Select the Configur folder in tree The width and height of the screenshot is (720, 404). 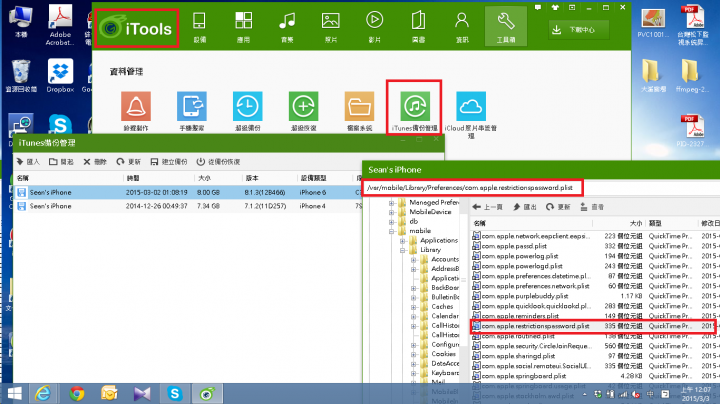pos(444,344)
